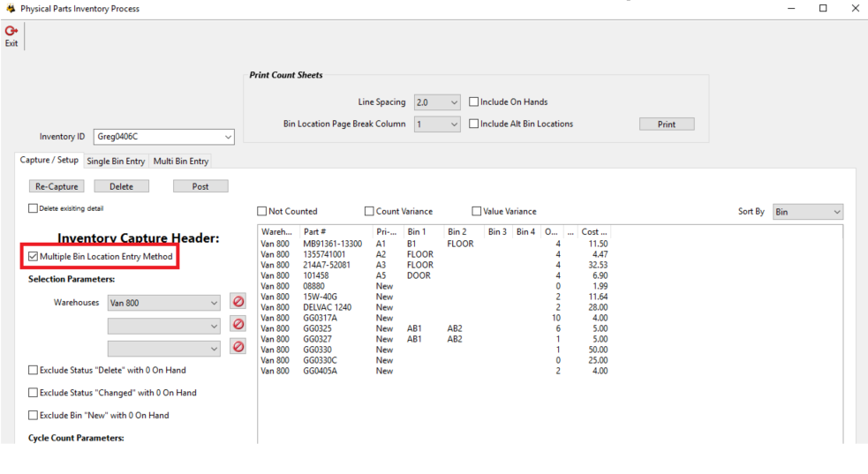Click the Re-Capture button
Image resolution: width=868 pixels, height=474 pixels.
[57, 186]
